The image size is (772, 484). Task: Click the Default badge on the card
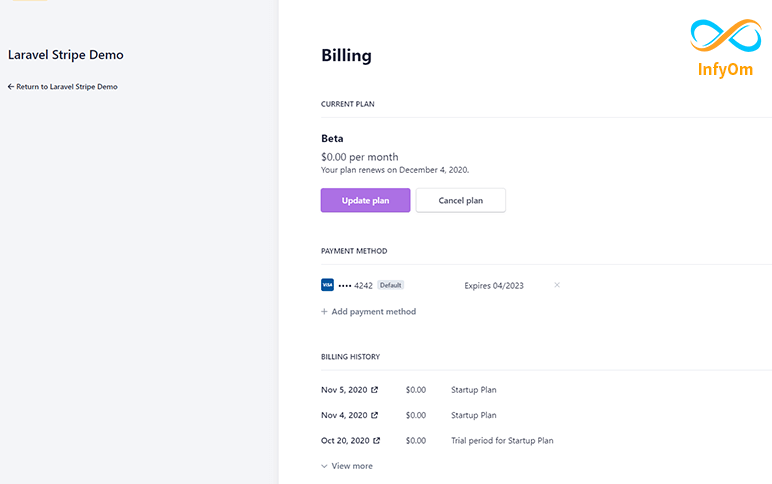390,285
